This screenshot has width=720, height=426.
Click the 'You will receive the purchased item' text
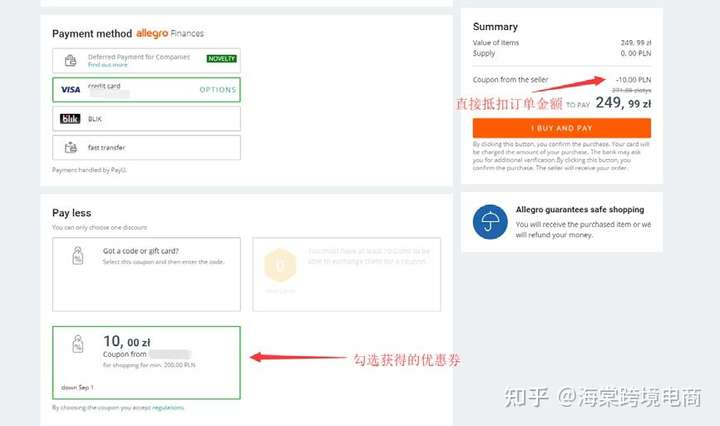click(x=583, y=230)
